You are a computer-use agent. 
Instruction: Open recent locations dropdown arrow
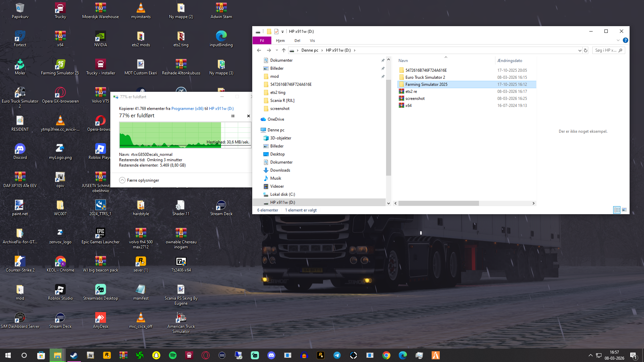pos(277,50)
